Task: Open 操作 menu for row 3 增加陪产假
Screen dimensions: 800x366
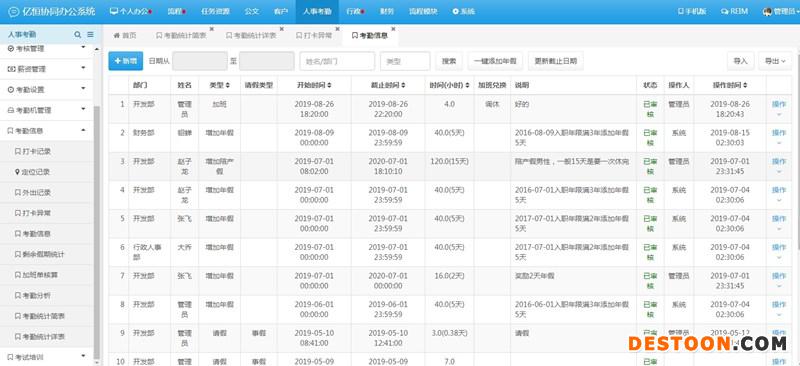Action: 779,165
